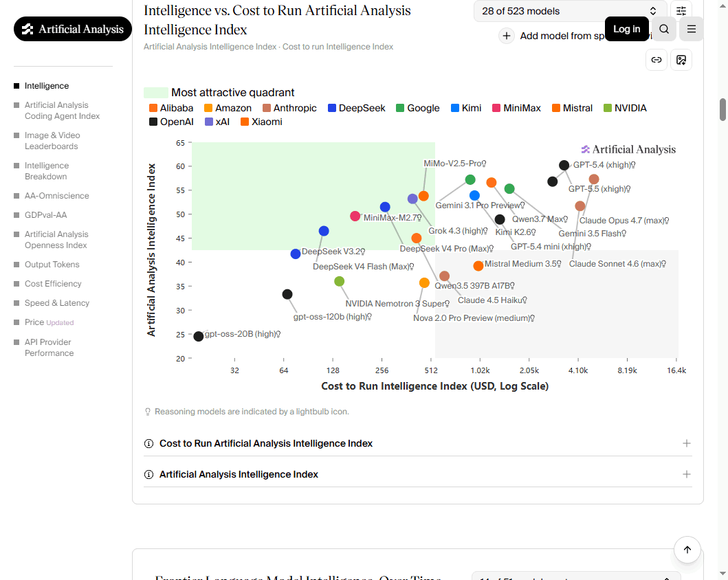The width and height of the screenshot is (728, 580).
Task: Select the DeepSeek V3.2 data point
Action: click(296, 254)
